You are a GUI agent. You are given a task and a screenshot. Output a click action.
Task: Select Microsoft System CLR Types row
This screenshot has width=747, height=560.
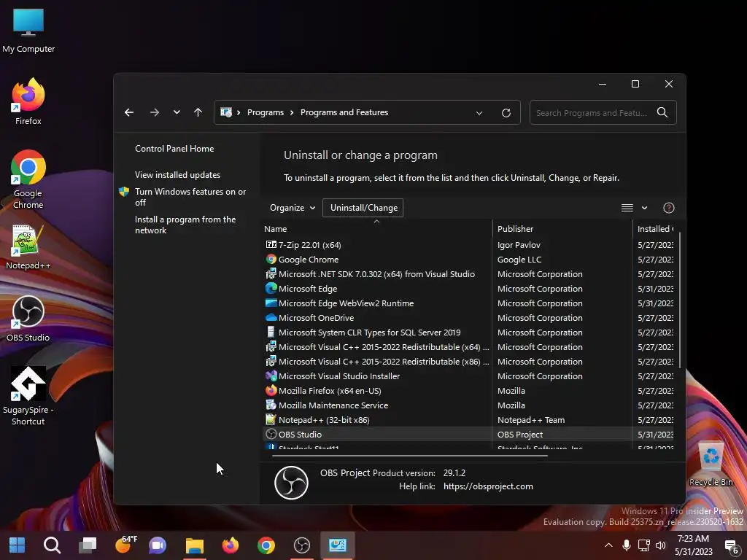tap(469, 332)
